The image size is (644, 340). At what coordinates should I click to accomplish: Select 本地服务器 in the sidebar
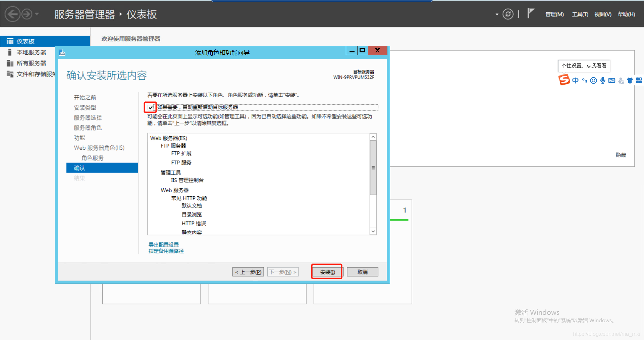point(32,52)
